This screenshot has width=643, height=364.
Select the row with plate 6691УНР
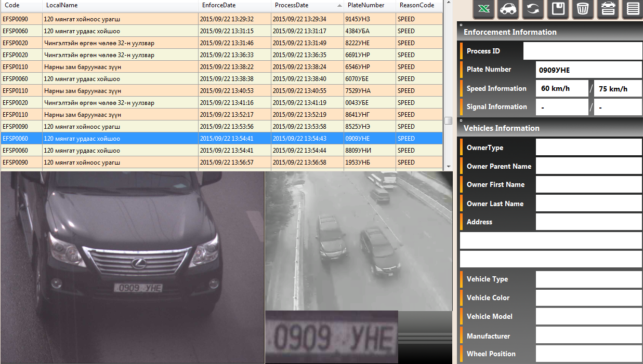point(221,55)
